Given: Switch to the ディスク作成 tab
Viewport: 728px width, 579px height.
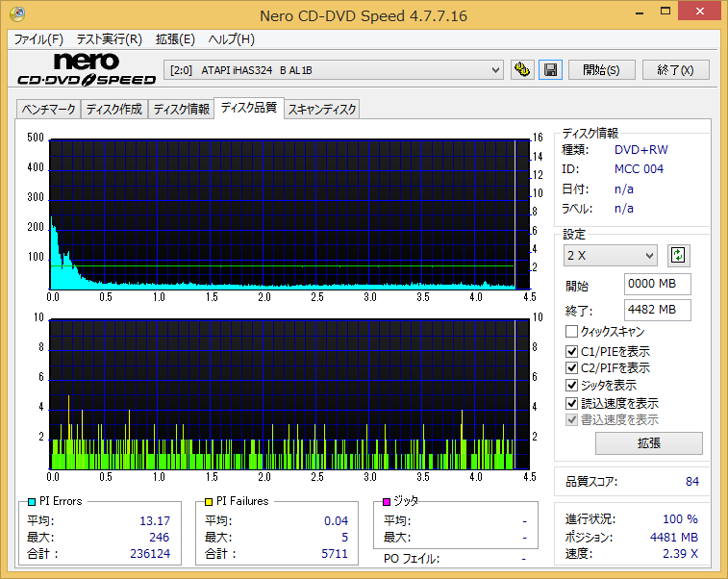Looking at the screenshot, I should coord(114,109).
